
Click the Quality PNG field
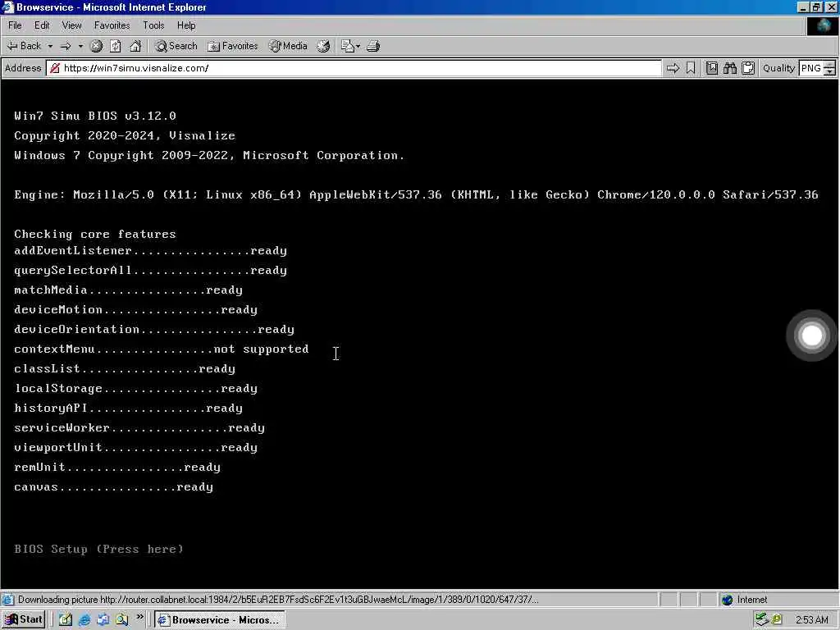click(811, 68)
